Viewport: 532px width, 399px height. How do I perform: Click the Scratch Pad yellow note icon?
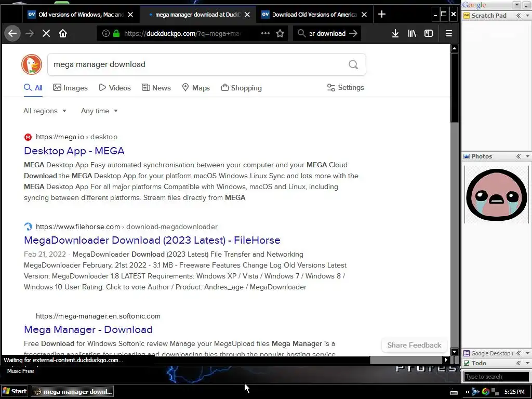coord(467,16)
